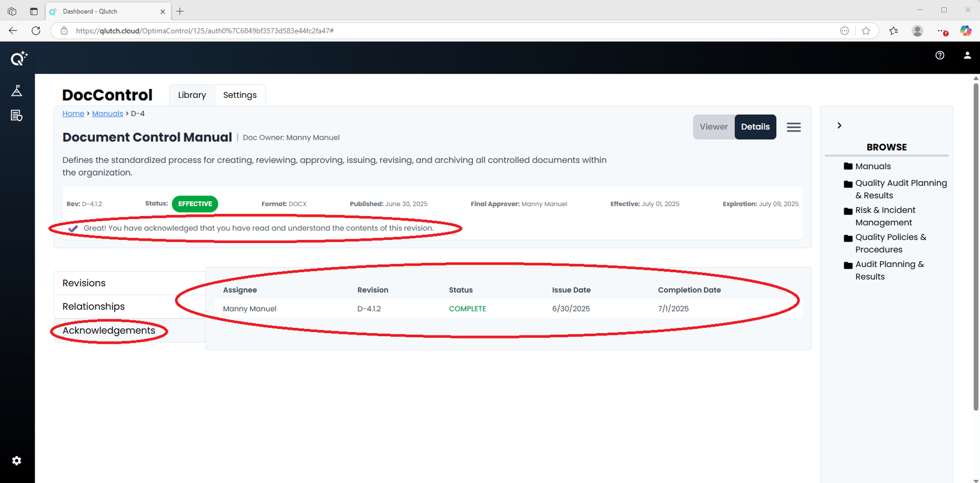Open the DocControl document sidebar icon

(17, 116)
